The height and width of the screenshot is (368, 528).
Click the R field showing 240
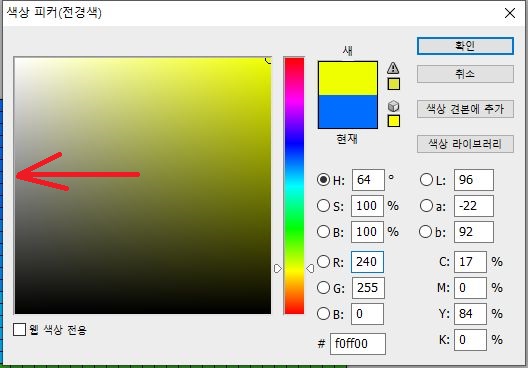click(367, 262)
